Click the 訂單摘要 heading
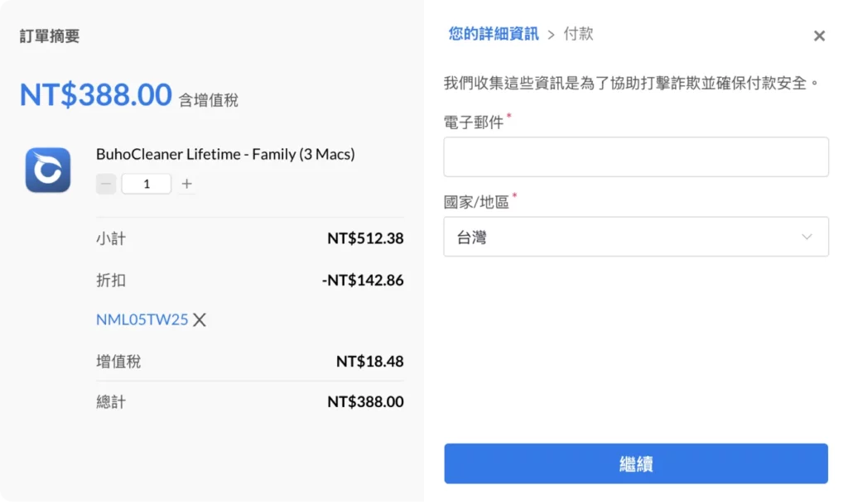Image resolution: width=848 pixels, height=504 pixels. tap(50, 36)
